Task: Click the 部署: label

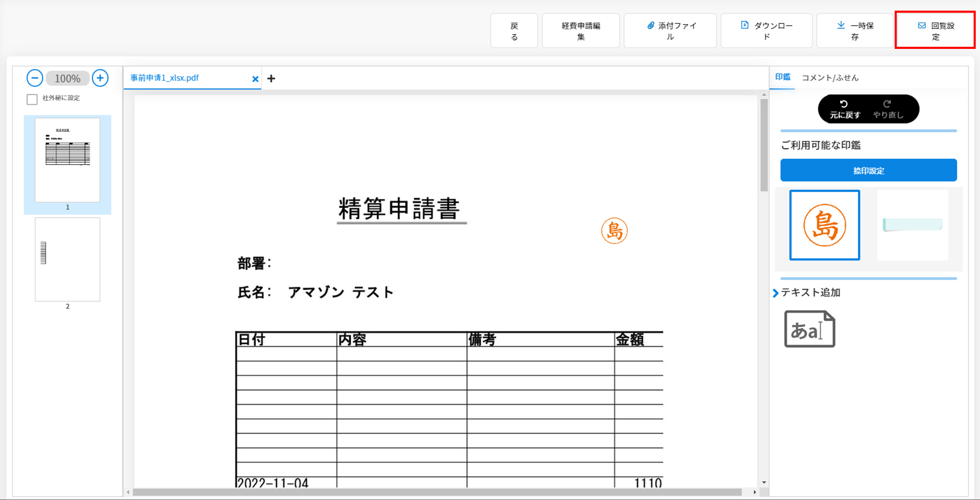Action: [x=254, y=263]
